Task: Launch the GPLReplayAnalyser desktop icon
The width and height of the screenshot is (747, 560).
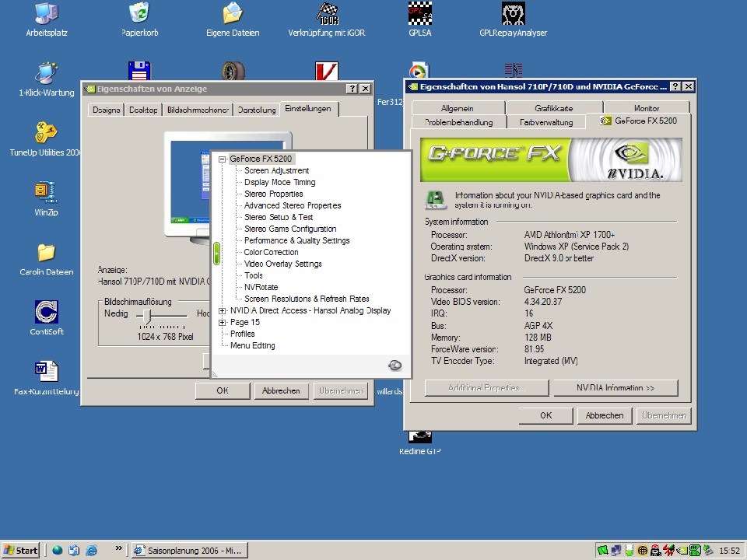Action: [513, 14]
